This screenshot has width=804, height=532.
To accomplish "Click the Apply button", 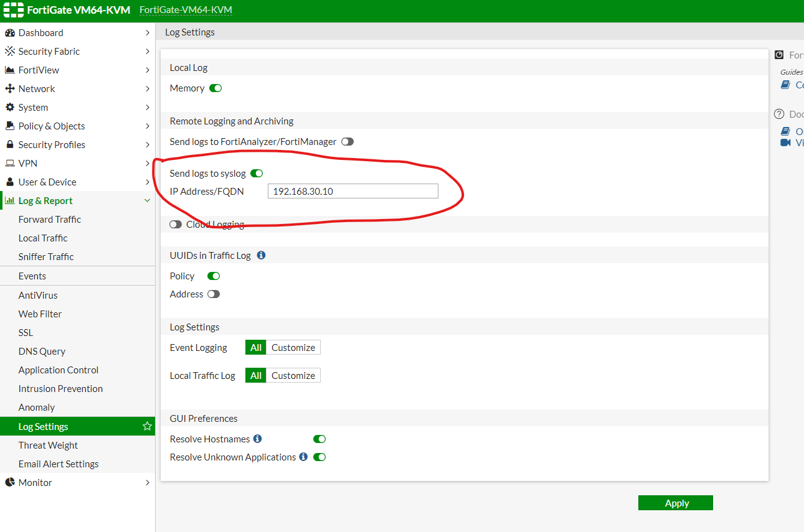I will (x=676, y=503).
